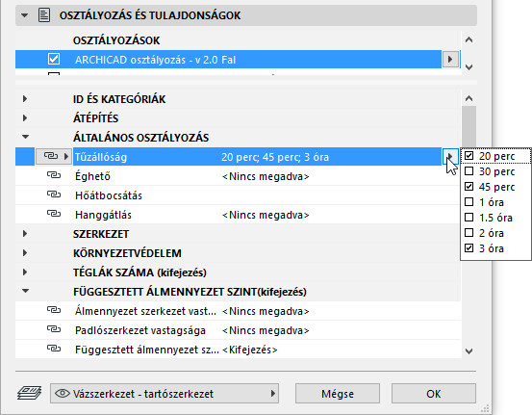Select the Tűzállóság property row
Viewport: 532px width, 415px height.
point(238,157)
